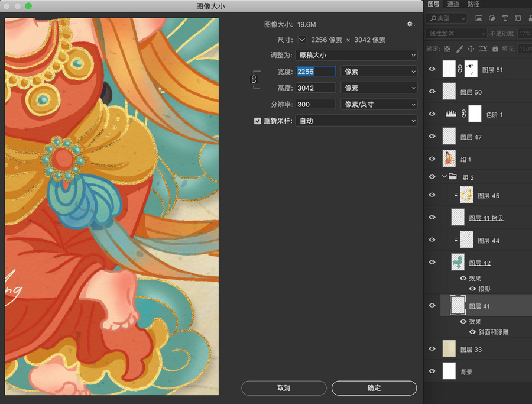Screen dimensions: 532x404
Task: Lock all with the padlock icon
Action: [x=495, y=49]
